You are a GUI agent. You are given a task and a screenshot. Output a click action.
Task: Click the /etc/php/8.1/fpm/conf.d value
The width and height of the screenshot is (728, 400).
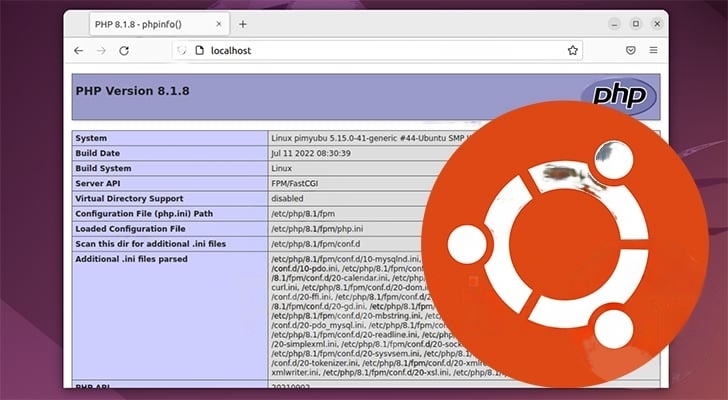click(315, 244)
